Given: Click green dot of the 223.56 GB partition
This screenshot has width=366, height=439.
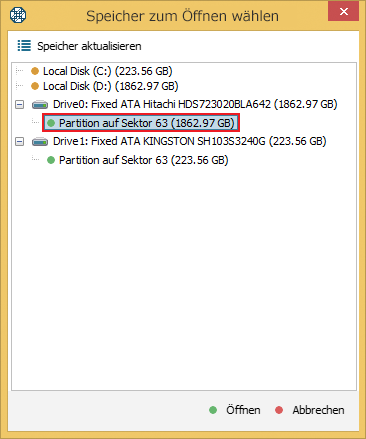Looking at the screenshot, I should click(51, 160).
